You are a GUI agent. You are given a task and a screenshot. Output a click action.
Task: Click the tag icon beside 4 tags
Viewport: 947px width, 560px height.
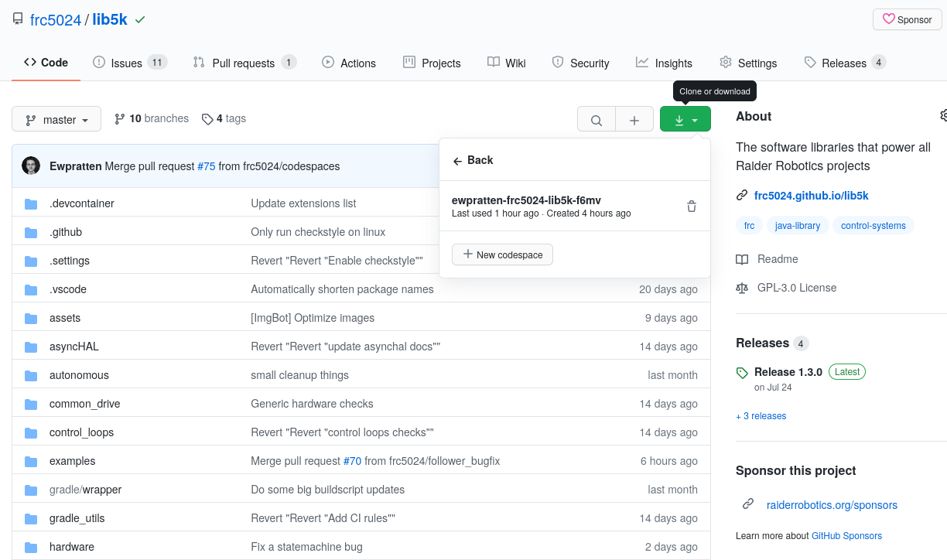tap(207, 119)
